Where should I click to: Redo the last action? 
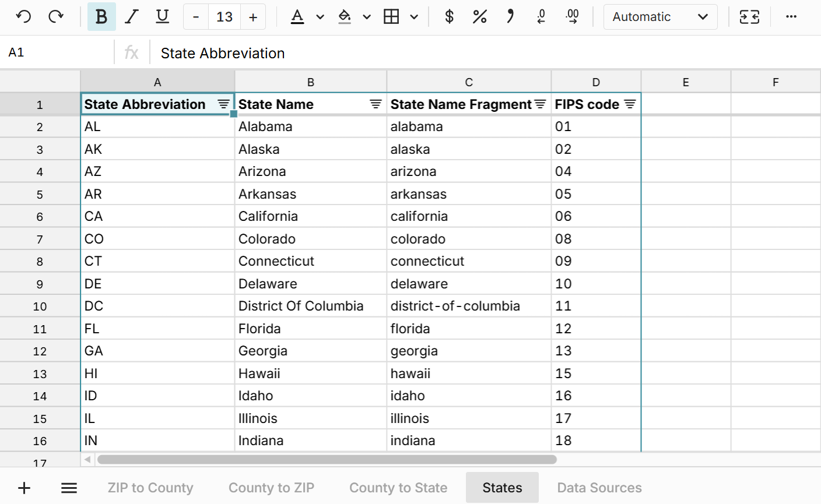[56, 16]
